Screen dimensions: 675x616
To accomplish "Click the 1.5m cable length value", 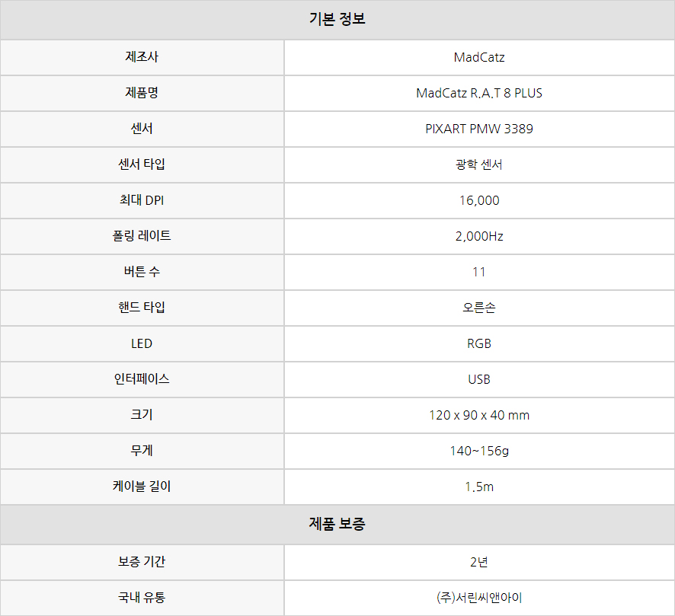I will (479, 487).
